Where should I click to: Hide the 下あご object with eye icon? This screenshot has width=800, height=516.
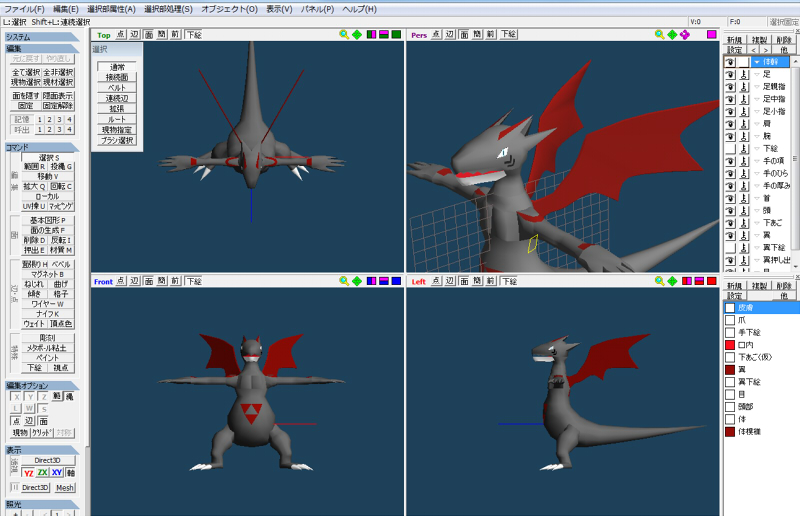click(730, 223)
